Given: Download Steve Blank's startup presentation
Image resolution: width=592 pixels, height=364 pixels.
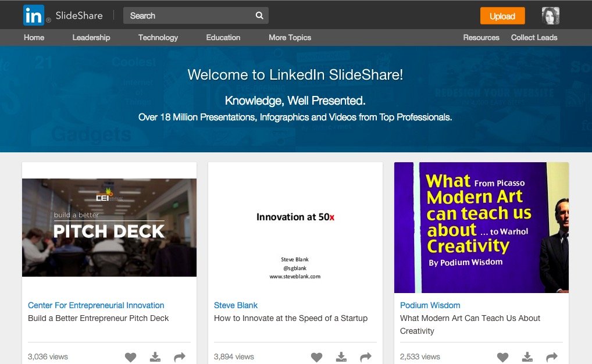Looking at the screenshot, I should pos(341,357).
